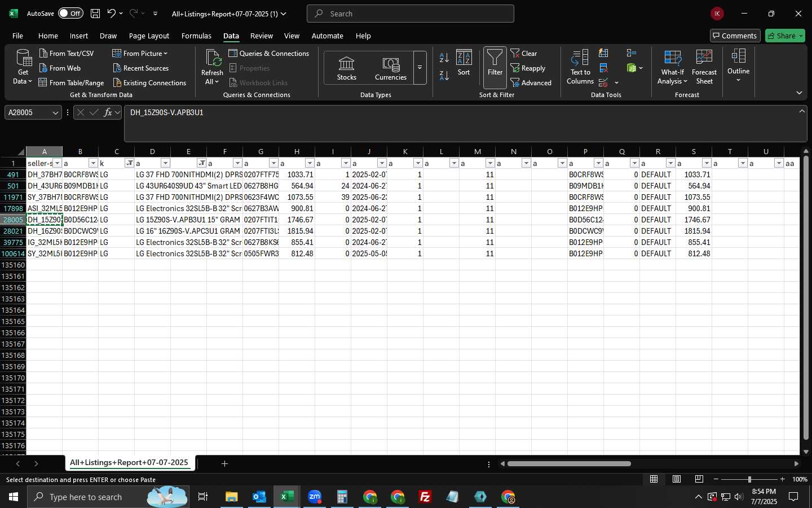Sort A to Z ascending

point(444,58)
